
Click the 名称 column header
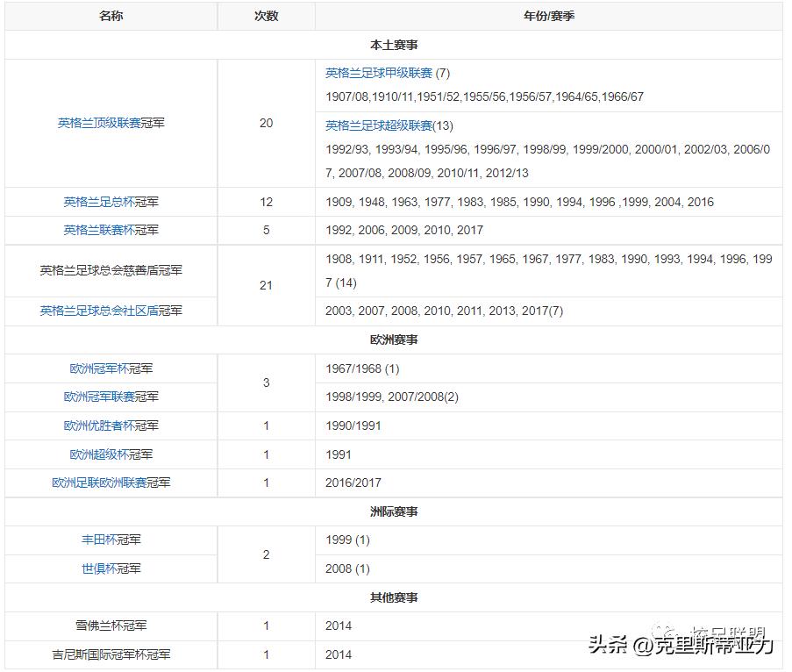[x=110, y=15]
